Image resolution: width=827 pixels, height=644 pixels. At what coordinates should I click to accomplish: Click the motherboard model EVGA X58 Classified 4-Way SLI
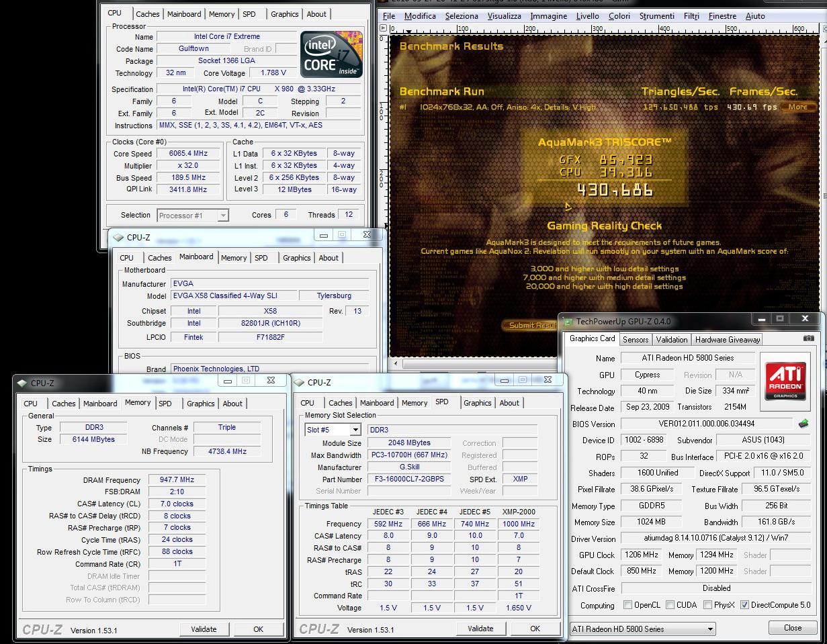point(234,295)
